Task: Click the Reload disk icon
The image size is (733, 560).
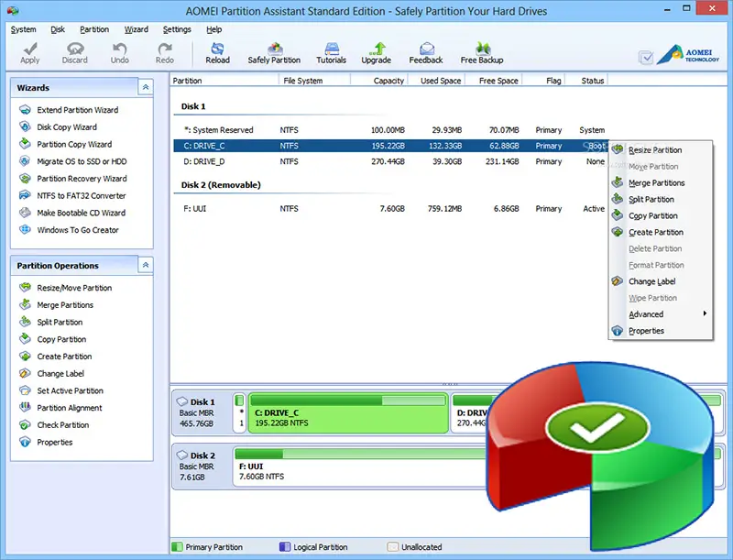Action: tap(217, 52)
